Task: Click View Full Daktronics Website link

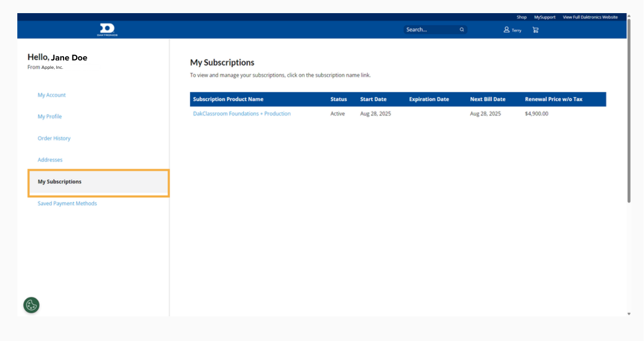Action: tap(590, 17)
